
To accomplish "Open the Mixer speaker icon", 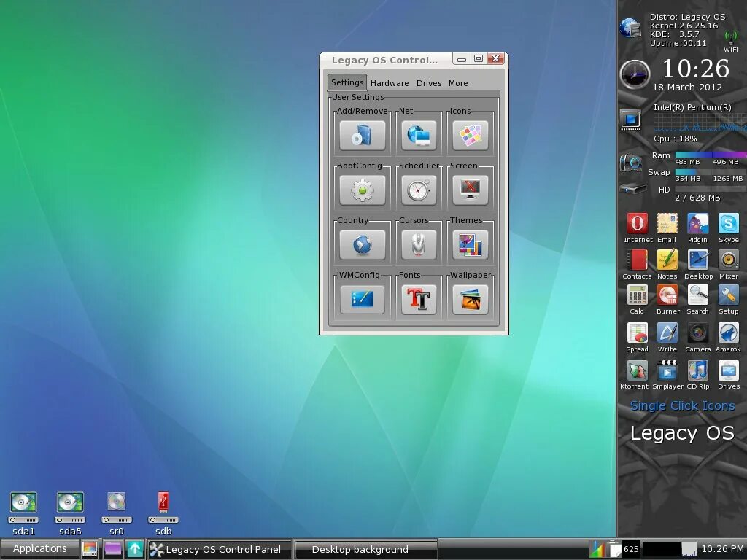I will point(729,260).
